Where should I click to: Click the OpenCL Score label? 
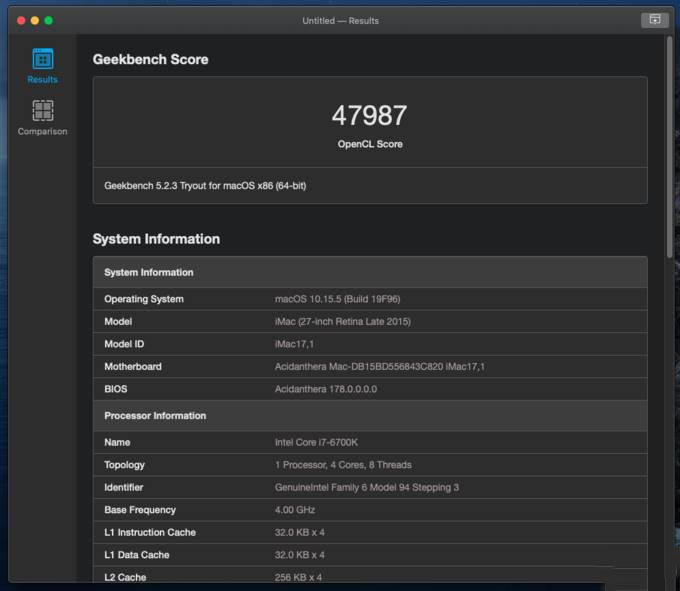pos(370,144)
